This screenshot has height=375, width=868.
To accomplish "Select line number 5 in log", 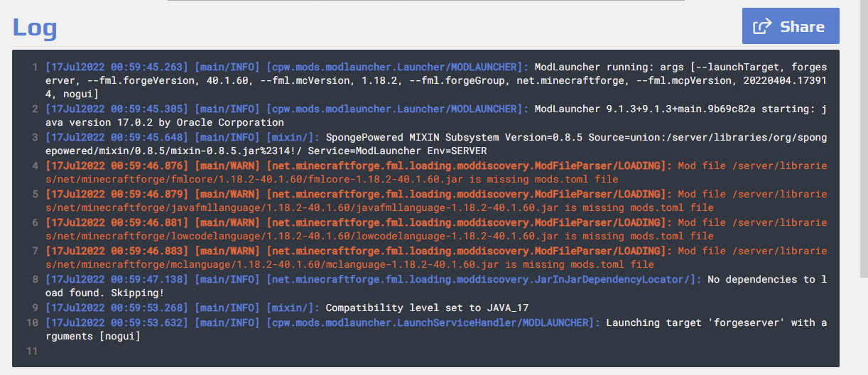I will click(33, 194).
